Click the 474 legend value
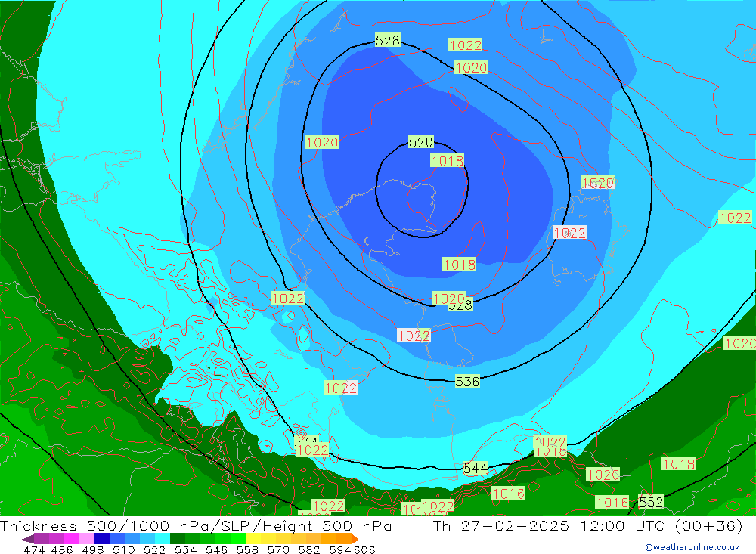This screenshot has width=756, height=554. [x=34, y=549]
